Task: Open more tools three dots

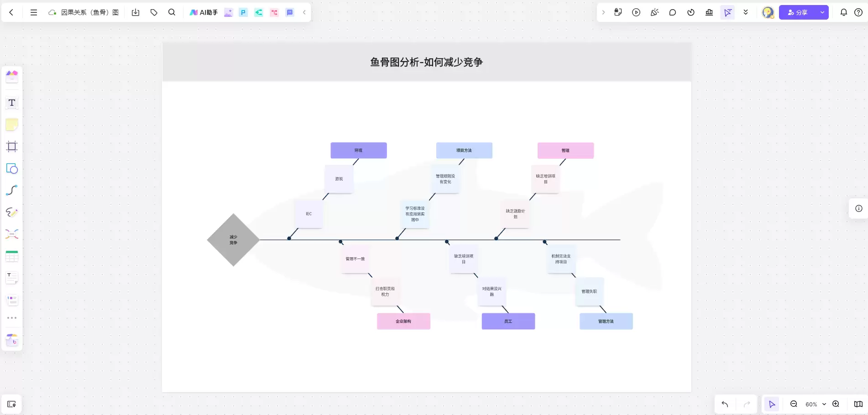Action: coord(12,318)
